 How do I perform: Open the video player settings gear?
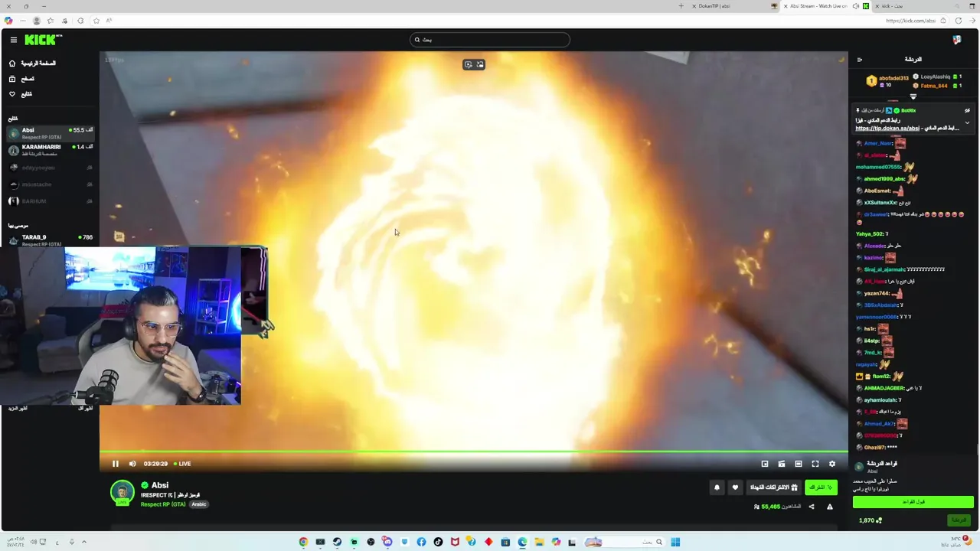pyautogui.click(x=832, y=464)
